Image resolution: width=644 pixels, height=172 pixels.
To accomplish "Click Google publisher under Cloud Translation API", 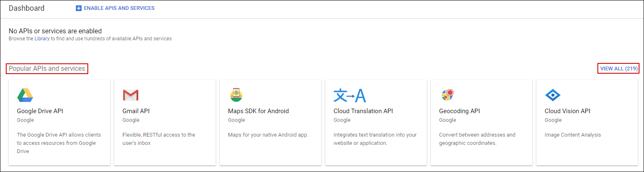I will point(342,120).
